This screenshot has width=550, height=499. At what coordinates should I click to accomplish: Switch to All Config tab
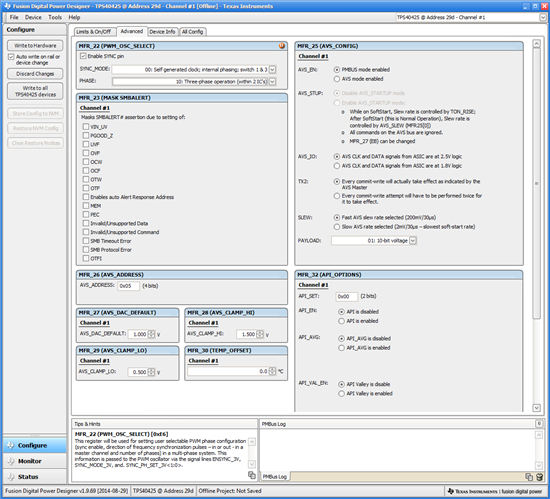tap(193, 32)
